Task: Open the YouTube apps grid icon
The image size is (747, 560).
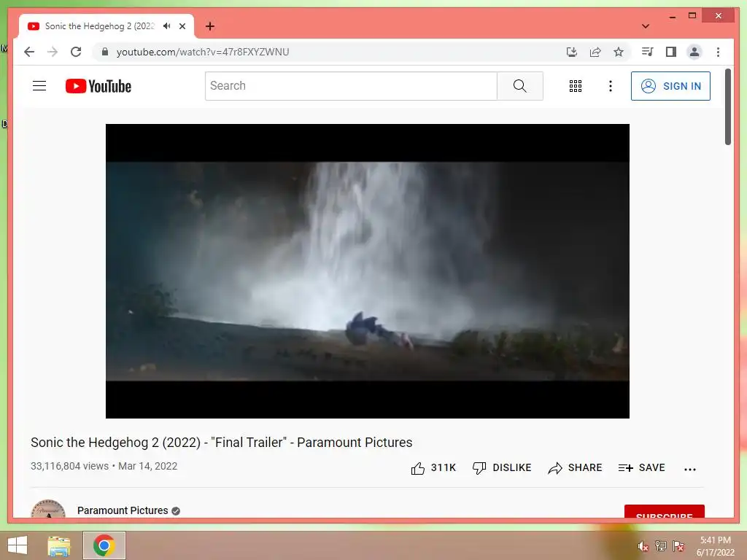Action: pos(576,86)
